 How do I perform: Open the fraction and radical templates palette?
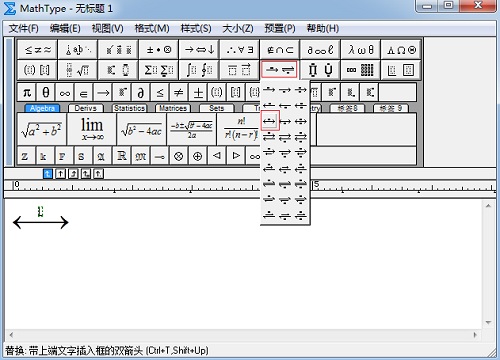[78, 70]
